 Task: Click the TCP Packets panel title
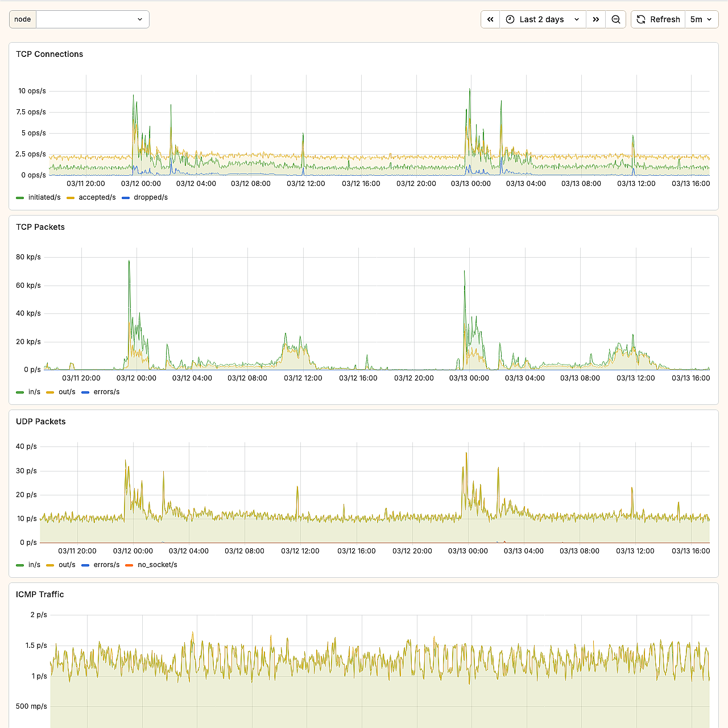coord(40,227)
